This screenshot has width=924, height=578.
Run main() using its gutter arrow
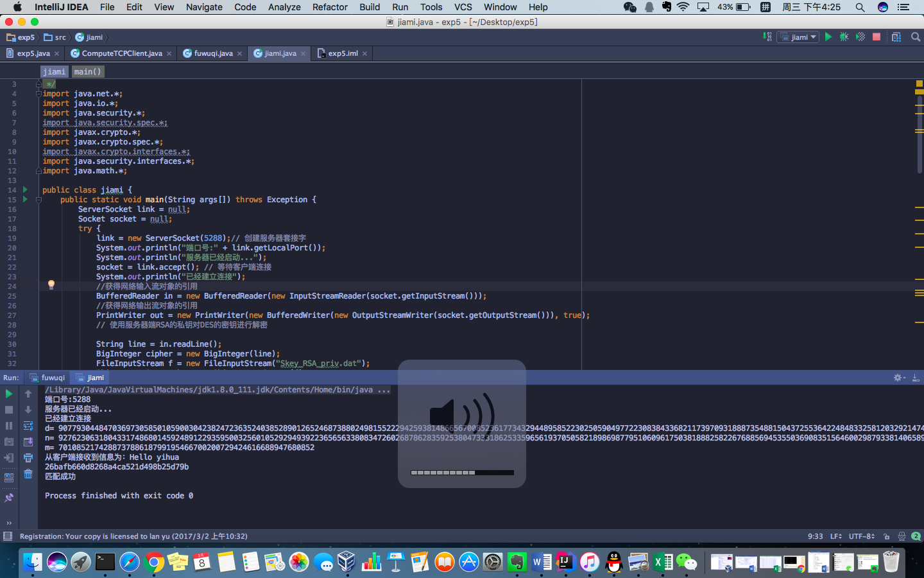pos(25,199)
